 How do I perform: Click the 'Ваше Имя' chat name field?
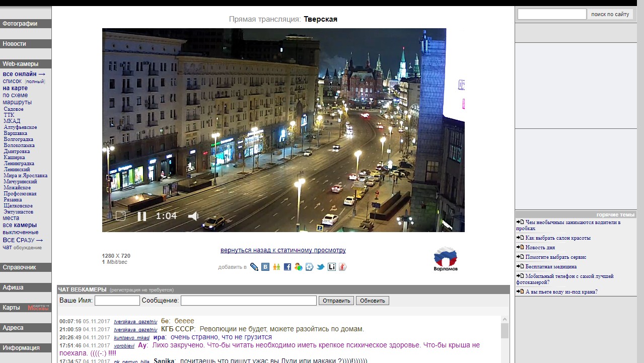pyautogui.click(x=117, y=301)
